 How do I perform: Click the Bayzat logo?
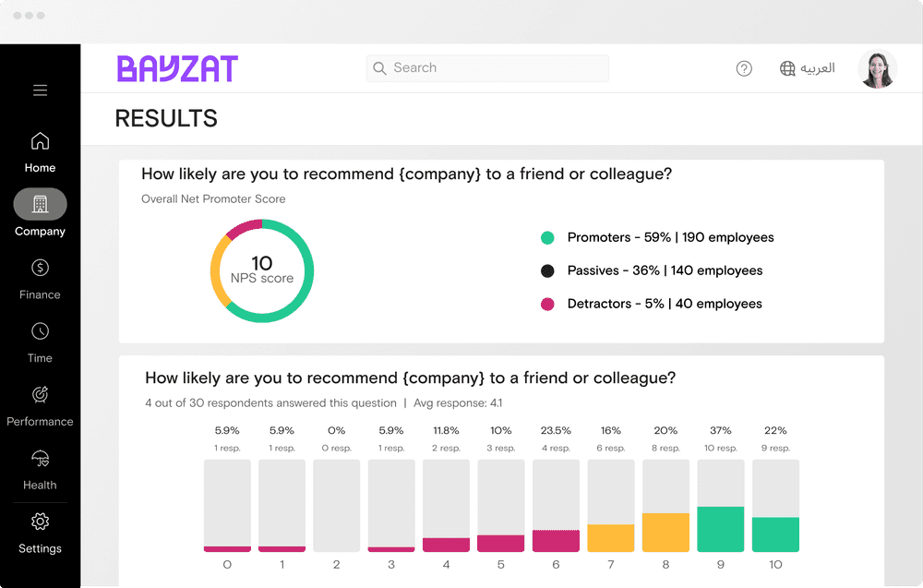click(177, 68)
